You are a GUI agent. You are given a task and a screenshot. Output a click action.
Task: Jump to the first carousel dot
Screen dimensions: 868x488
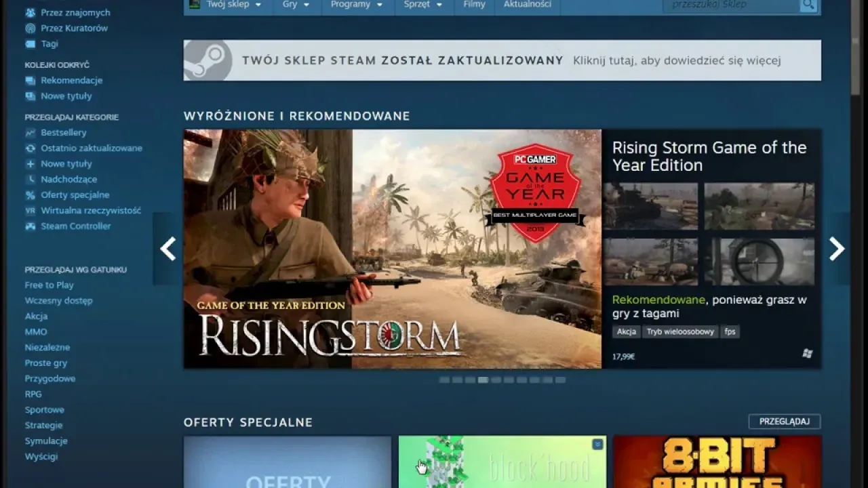pyautogui.click(x=444, y=380)
